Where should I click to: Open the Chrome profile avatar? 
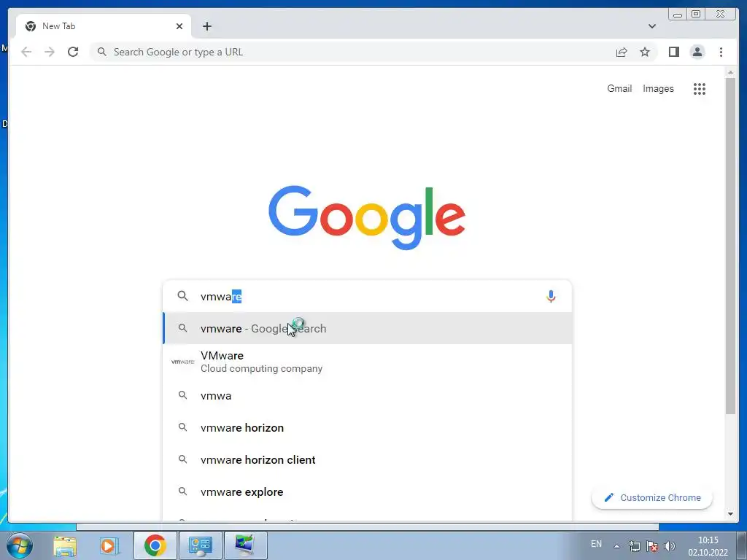(697, 52)
